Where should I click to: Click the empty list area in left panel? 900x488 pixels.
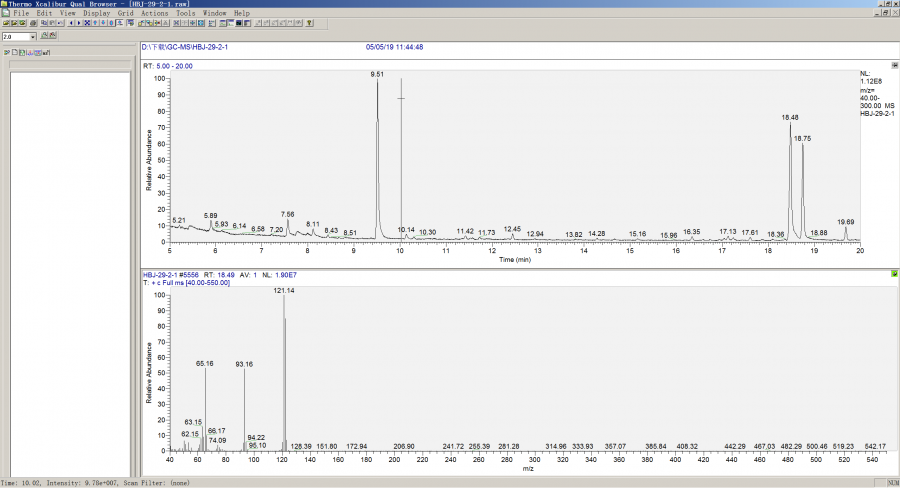[68, 250]
